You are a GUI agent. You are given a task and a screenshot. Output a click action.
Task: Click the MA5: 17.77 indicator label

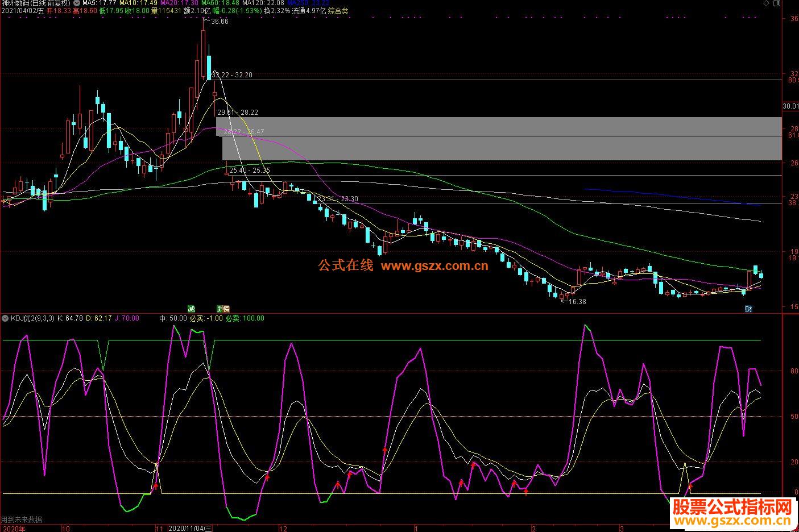point(100,3)
